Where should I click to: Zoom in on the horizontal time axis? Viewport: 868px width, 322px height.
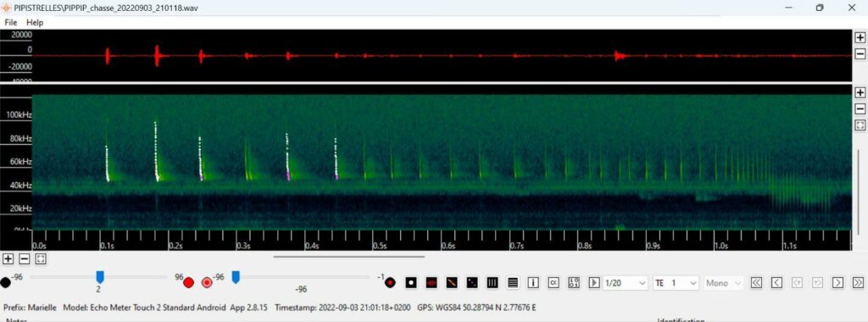(8, 259)
